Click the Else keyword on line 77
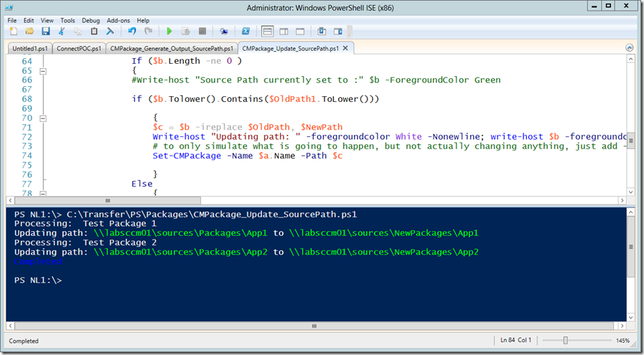The height and width of the screenshot is (355, 644). point(142,184)
